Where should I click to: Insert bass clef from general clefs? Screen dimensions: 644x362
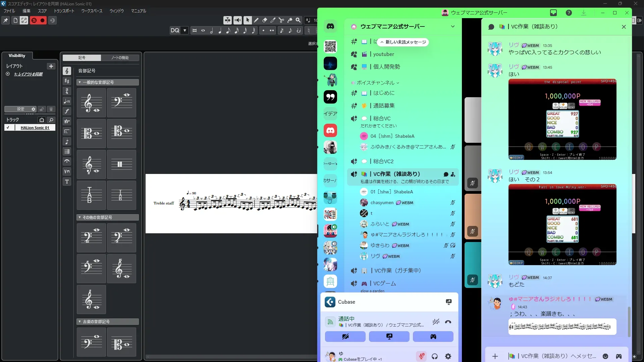[x=121, y=103]
